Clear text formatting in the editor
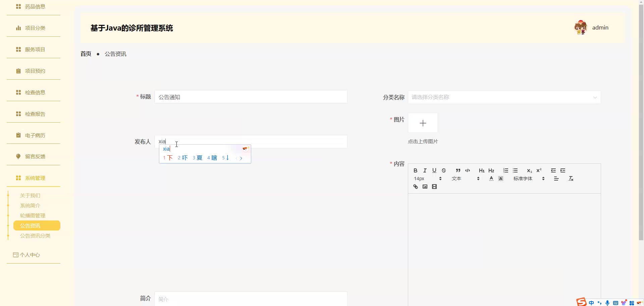Screen dimensions: 644x306 (571, 179)
